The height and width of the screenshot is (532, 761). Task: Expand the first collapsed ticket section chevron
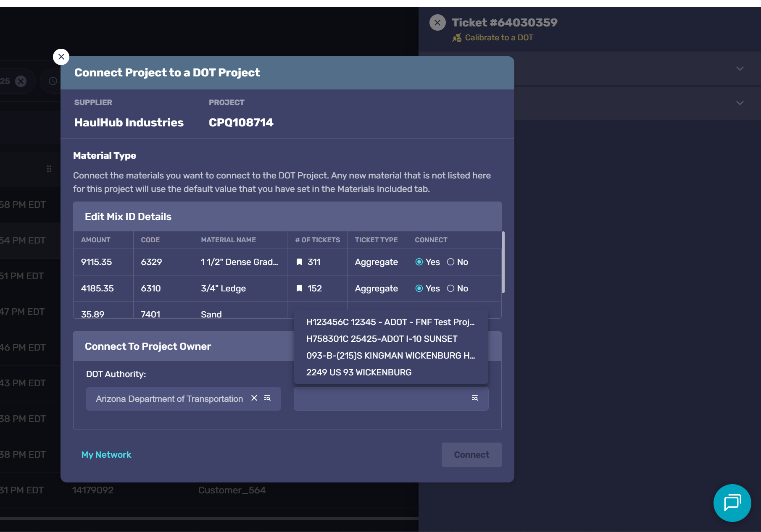[740, 69]
